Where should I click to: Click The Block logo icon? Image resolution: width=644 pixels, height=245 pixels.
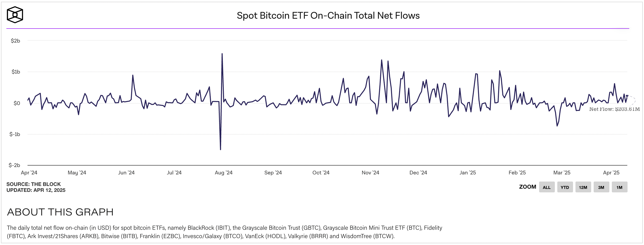15,15
